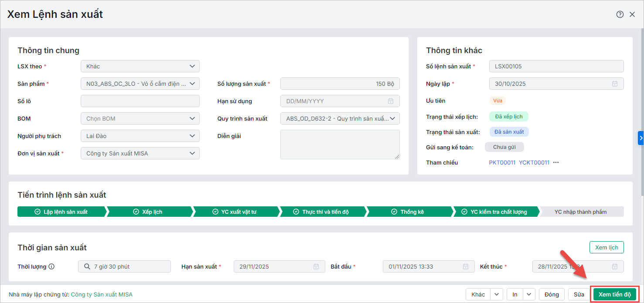The height and width of the screenshot is (303, 644).
Task: Expand the blue side panel arrow tab
Action: (x=641, y=138)
